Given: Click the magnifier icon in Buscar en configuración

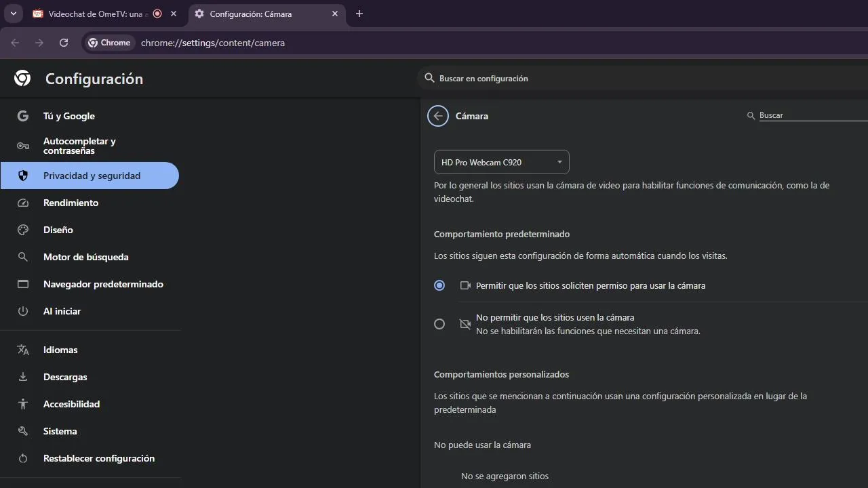Looking at the screenshot, I should 429,78.
